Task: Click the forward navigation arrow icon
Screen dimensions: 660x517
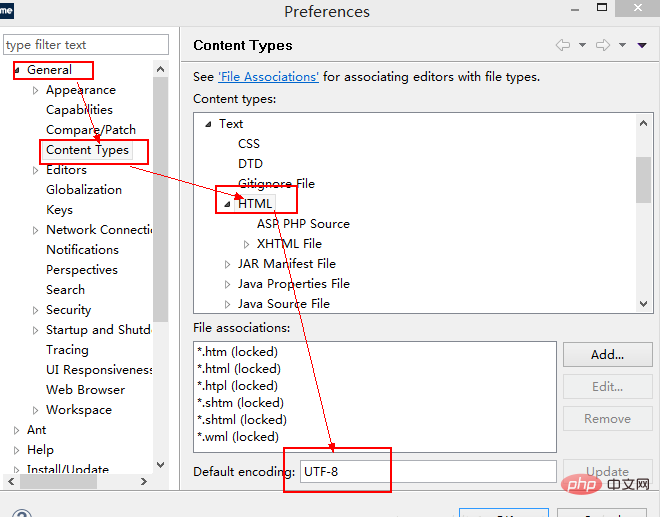Action: pyautogui.click(x=603, y=45)
